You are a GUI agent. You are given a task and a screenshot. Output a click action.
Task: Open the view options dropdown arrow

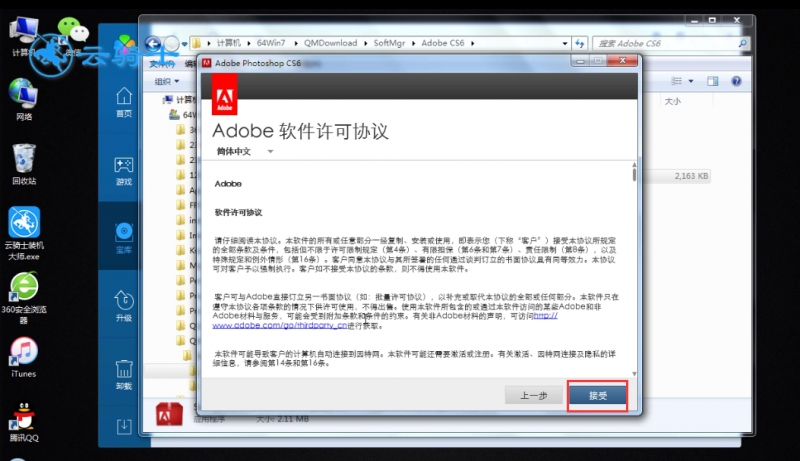click(691, 81)
